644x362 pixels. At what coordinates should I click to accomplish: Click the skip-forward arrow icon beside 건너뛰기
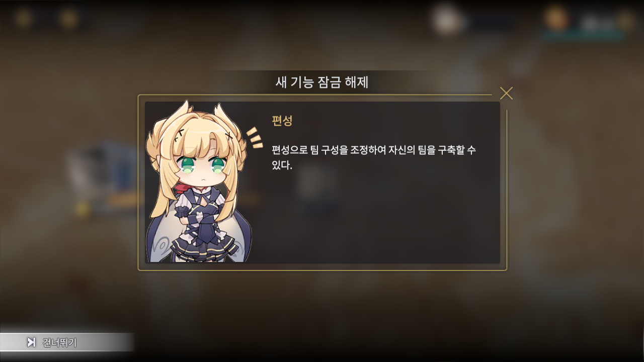(31, 342)
